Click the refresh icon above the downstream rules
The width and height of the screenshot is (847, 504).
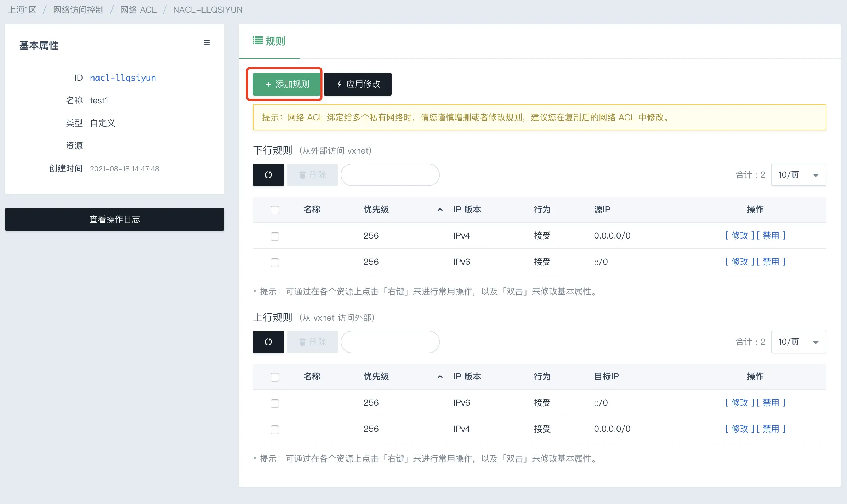click(x=268, y=174)
